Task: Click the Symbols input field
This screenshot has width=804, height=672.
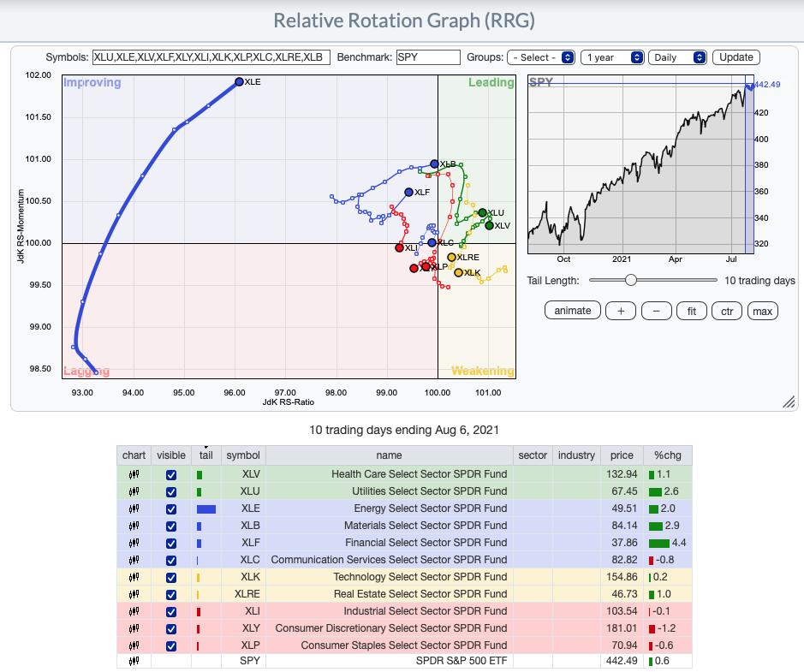Action: pos(211,57)
